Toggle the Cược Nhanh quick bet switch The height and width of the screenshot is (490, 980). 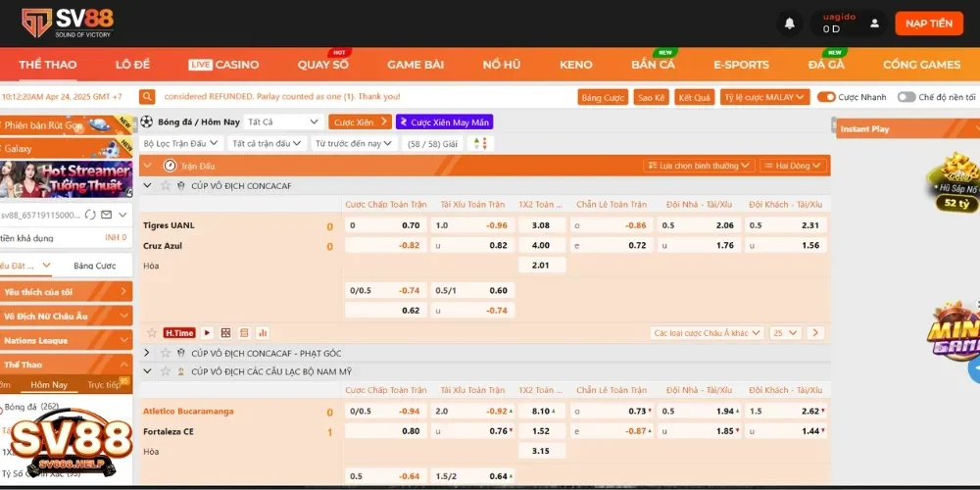[826, 97]
